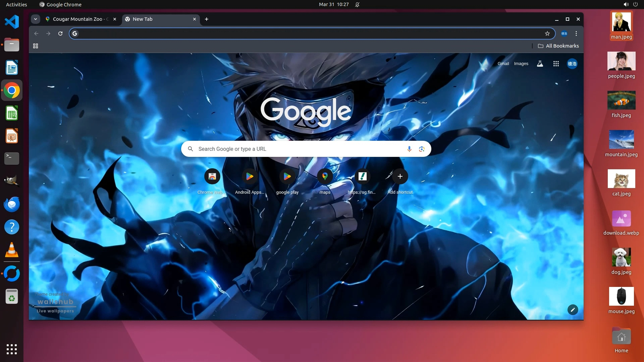This screenshot has width=644, height=362.
Task: Open the Chrome Web Store shortcut
Action: point(212,177)
